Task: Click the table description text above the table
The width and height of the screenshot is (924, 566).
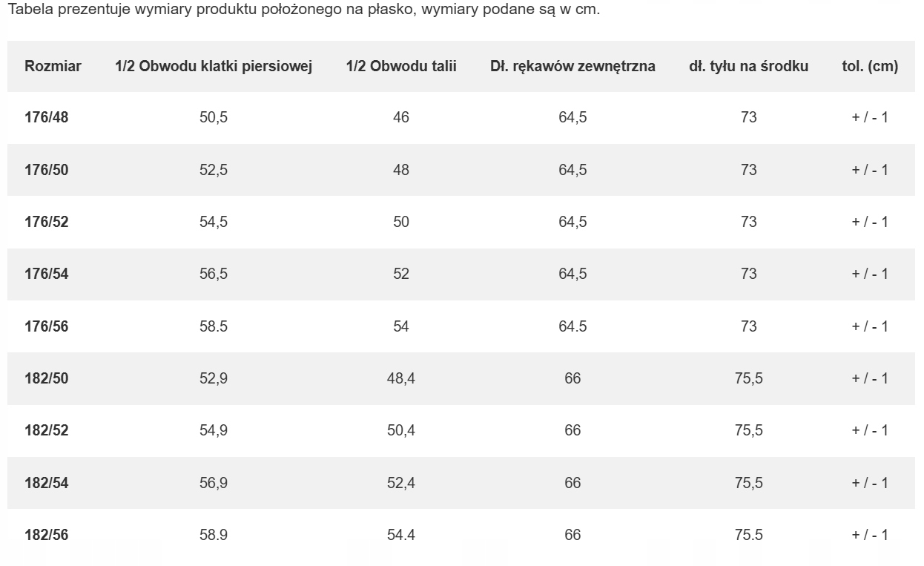Action: (x=303, y=12)
